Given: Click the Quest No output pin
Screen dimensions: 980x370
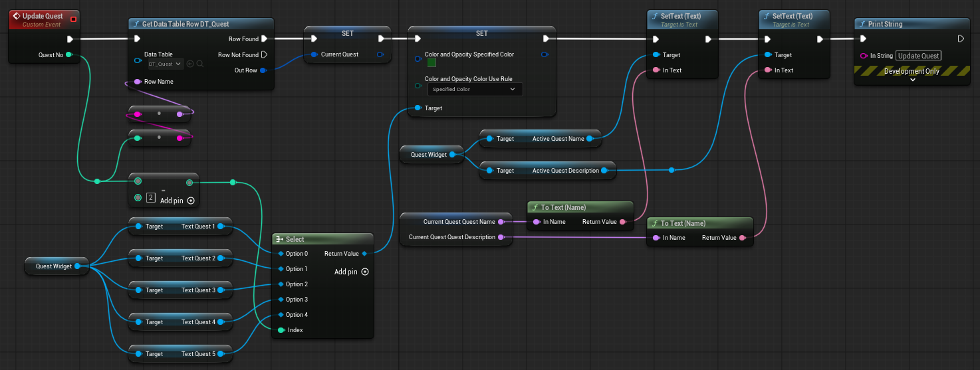Looking at the screenshot, I should [x=69, y=54].
